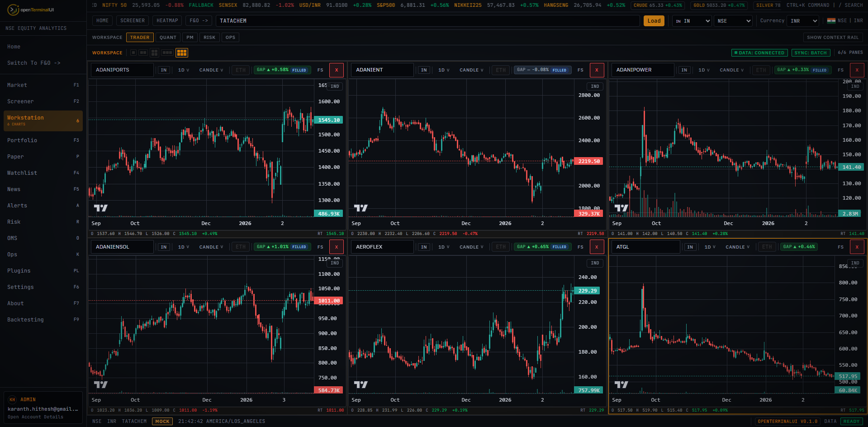Close the ADANIPORTS chart pane
Image resolution: width=868 pixels, height=427 pixels.
pos(337,70)
